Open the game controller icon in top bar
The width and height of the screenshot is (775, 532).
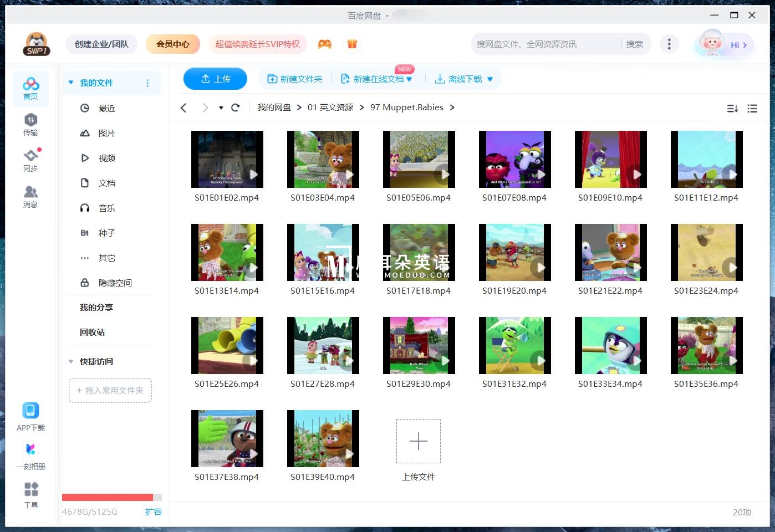coord(325,43)
